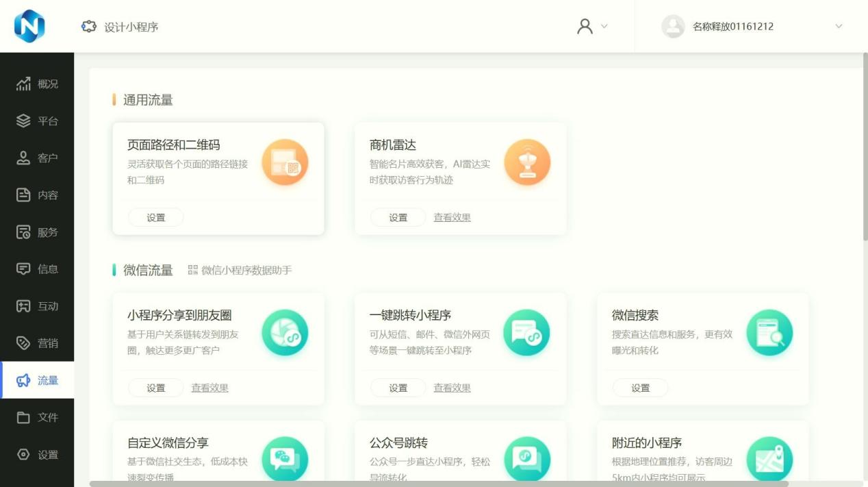Click 查看效果 link under 商机雷达
868x487 pixels.
click(x=452, y=217)
